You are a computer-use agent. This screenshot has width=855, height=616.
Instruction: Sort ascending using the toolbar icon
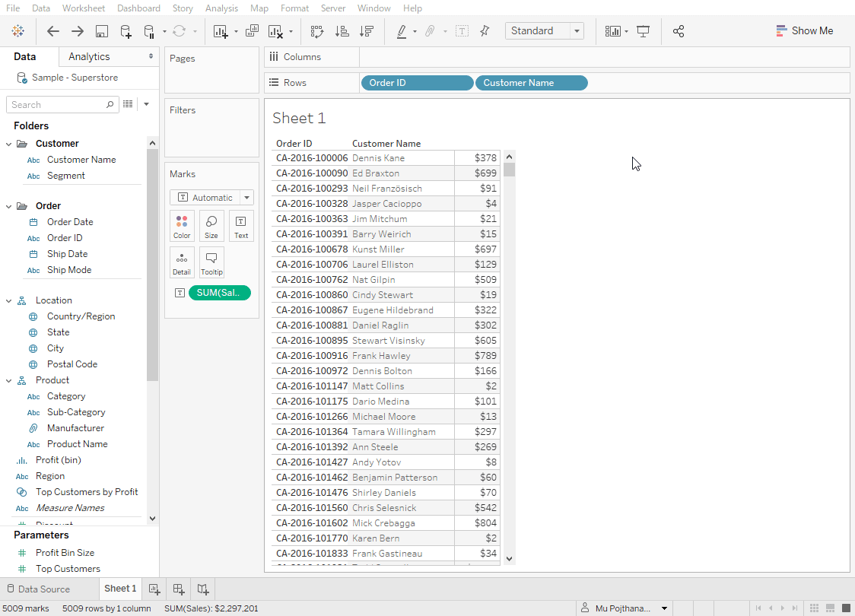342,31
